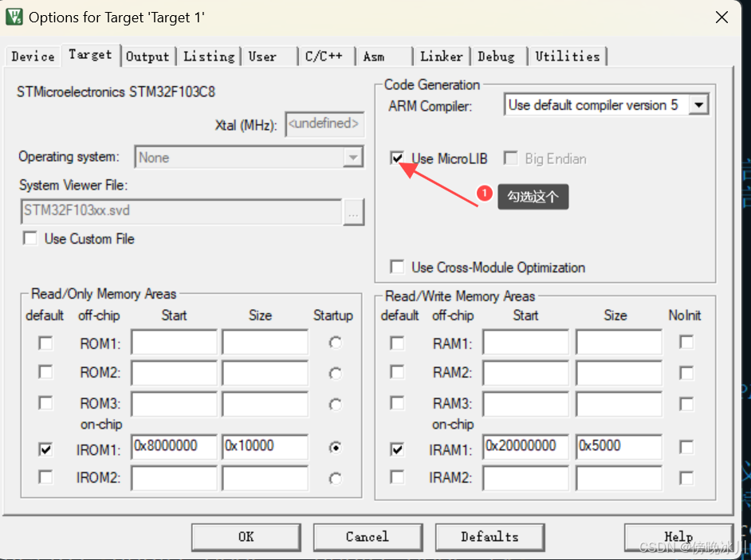Click the RAM2 Size field
The height and width of the screenshot is (560, 751).
[619, 373]
